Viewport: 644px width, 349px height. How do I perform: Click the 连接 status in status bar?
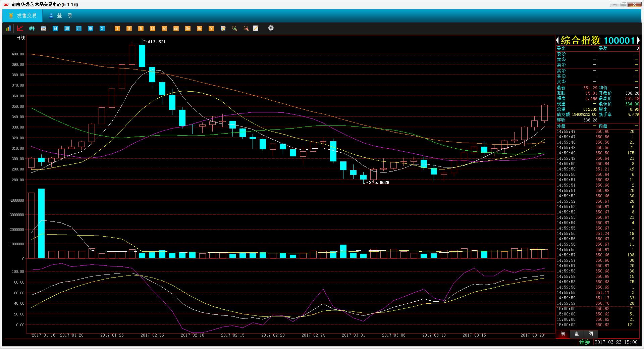coord(585,342)
